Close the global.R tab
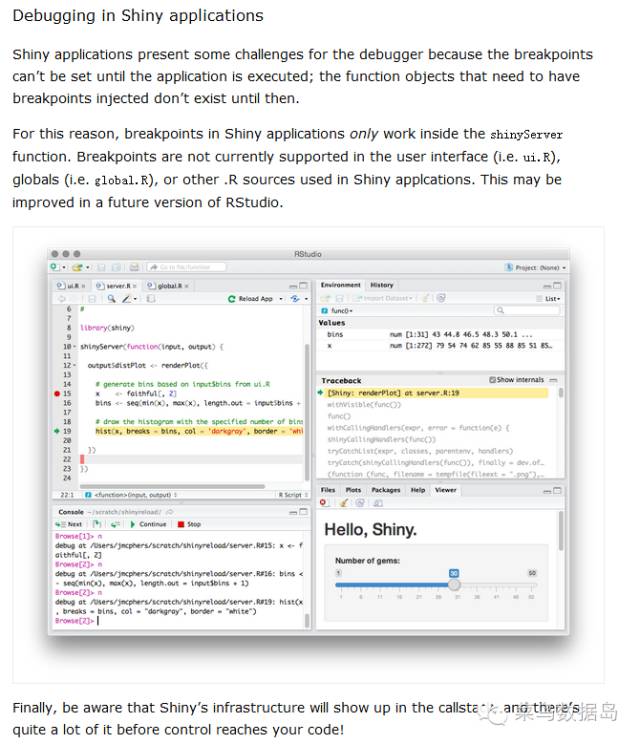This screenshot has width=640, height=744. pos(186,286)
